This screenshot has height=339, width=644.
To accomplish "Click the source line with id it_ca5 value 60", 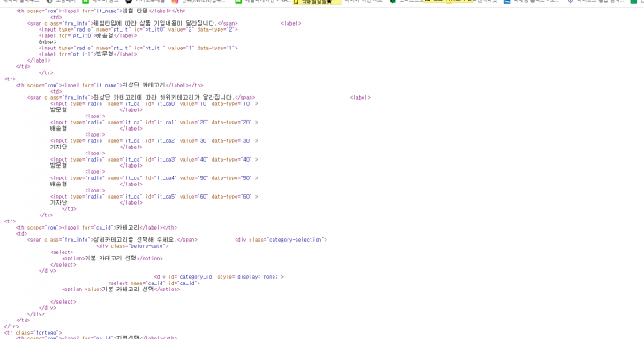I will coord(154,196).
